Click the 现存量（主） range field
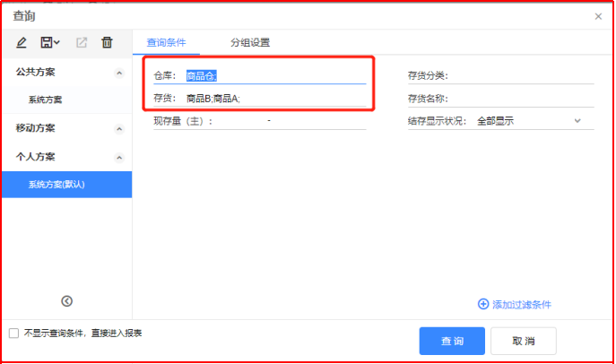This screenshot has width=616, height=364. pyautogui.click(x=291, y=121)
